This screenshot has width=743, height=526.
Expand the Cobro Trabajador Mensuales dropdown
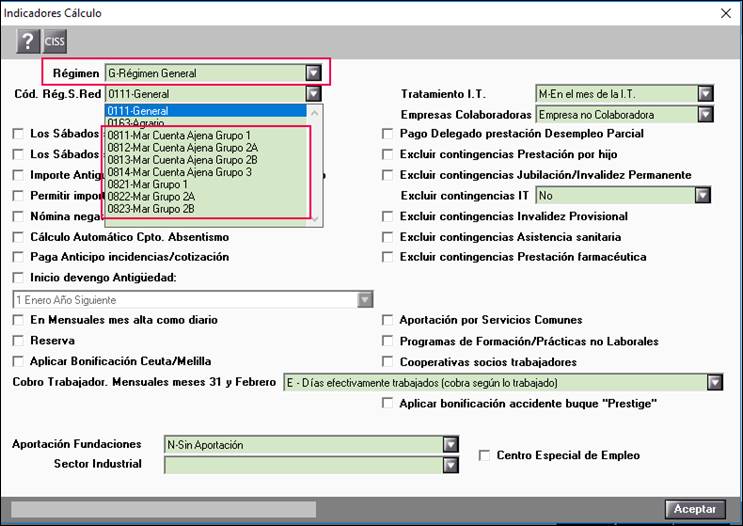click(715, 382)
